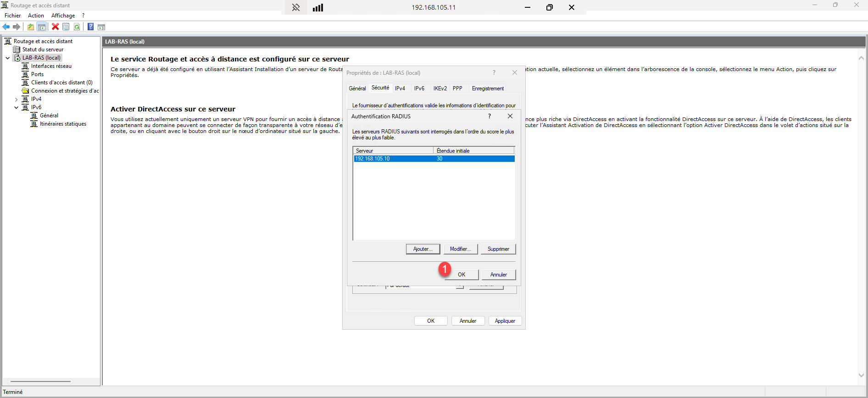
Task: Click the connection signal bars icon
Action: [318, 7]
